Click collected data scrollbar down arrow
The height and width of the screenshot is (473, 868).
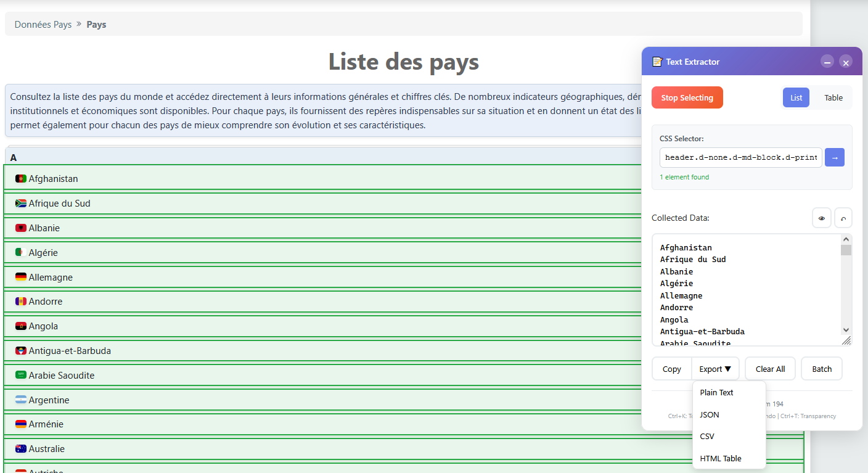[x=846, y=331]
